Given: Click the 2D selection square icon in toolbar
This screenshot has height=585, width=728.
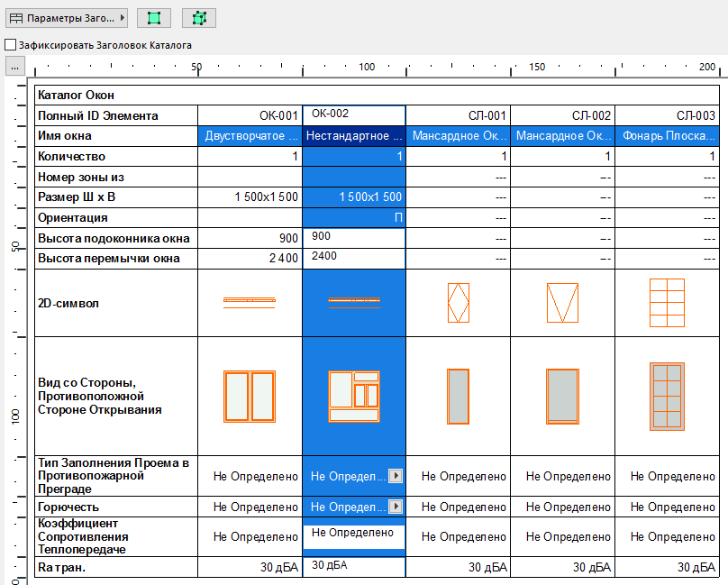Looking at the screenshot, I should click(x=154, y=18).
